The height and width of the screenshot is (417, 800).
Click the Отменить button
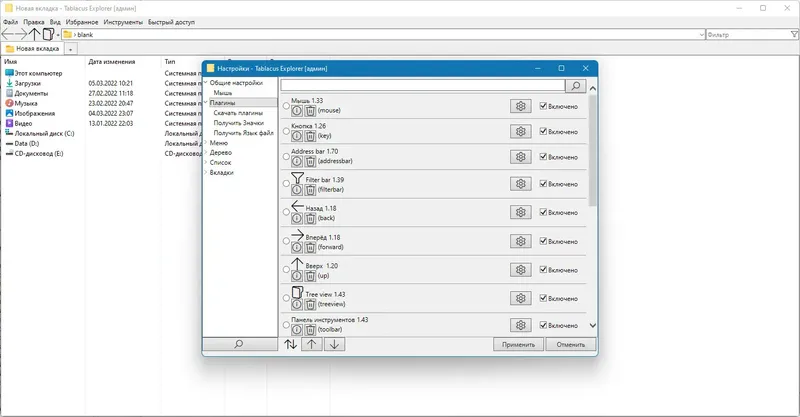[x=570, y=345]
